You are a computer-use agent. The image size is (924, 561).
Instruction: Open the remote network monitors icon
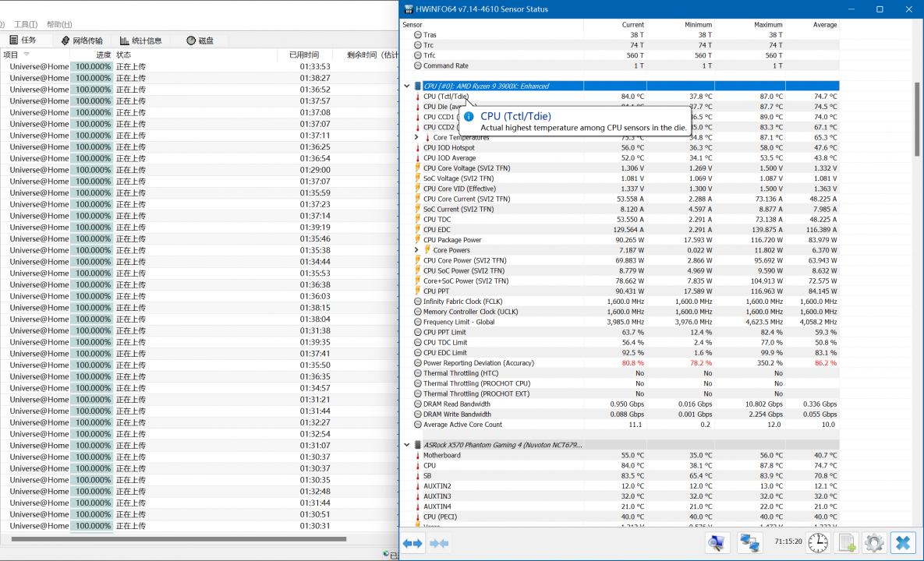coord(749,543)
